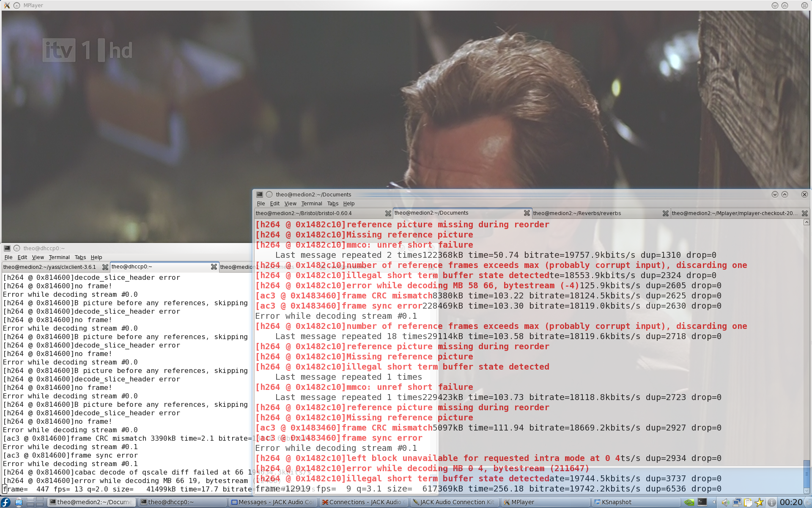The width and height of the screenshot is (812, 508).
Task: Open Tabs menu in dhccp0 terminal
Action: tap(80, 257)
